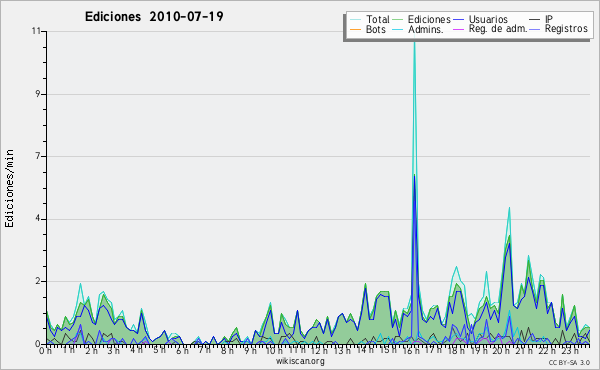Select the "Bots" legend label

pyautogui.click(x=375, y=29)
